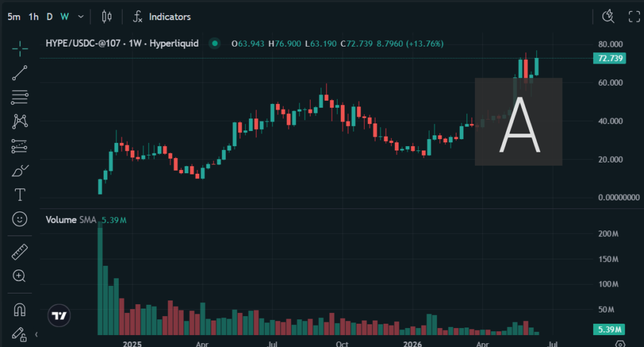644x347 pixels.
Task: Click the HYPE/USDC-@107 symbol title
Action: coord(122,43)
